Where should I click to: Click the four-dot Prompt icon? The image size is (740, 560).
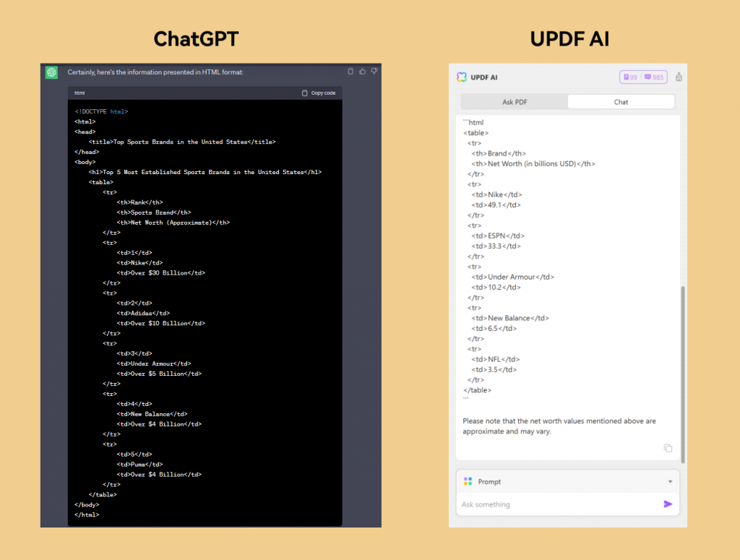pos(468,481)
